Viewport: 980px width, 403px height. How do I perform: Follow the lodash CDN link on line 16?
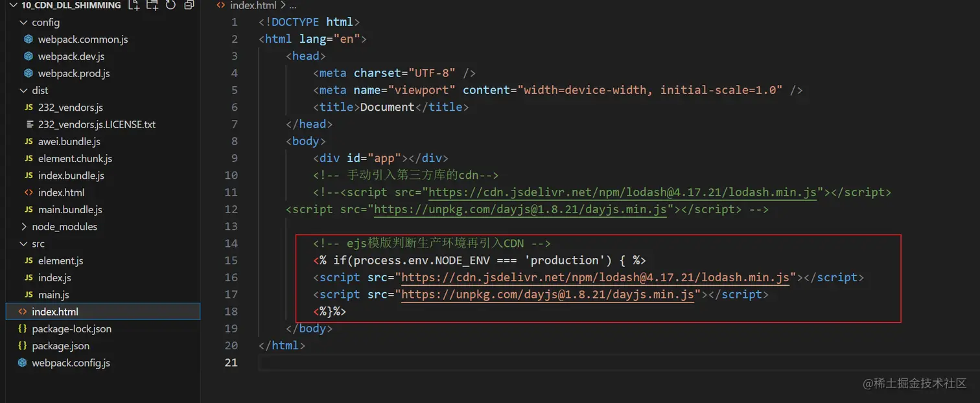595,277
